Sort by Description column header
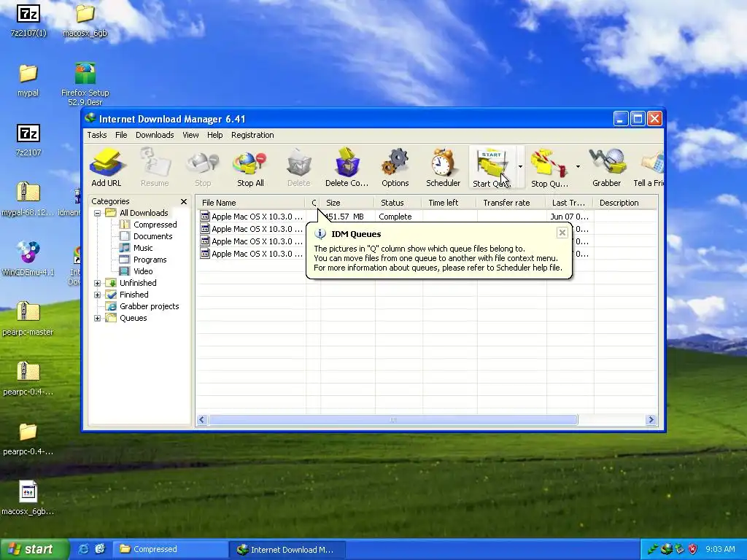This screenshot has width=747, height=560. [x=625, y=203]
